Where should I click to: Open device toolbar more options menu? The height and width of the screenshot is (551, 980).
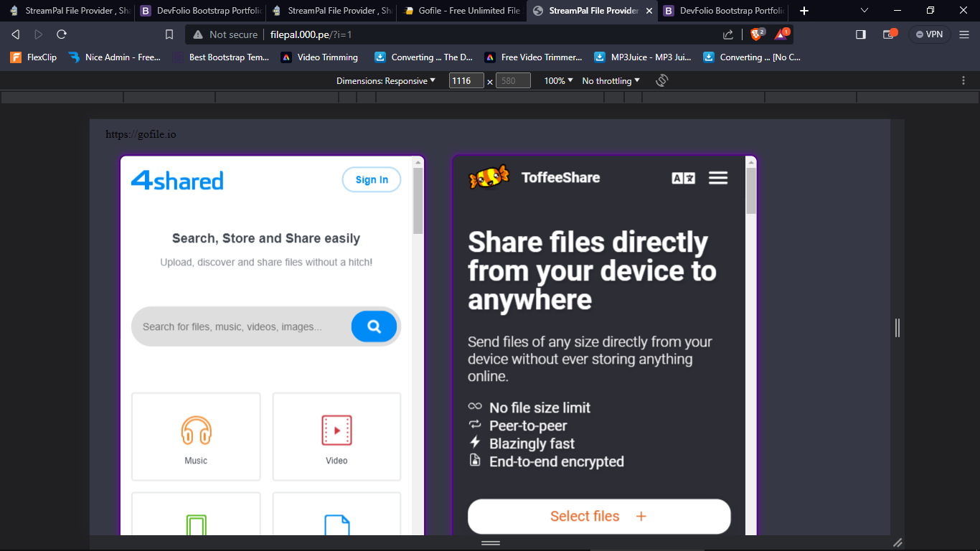tap(964, 80)
